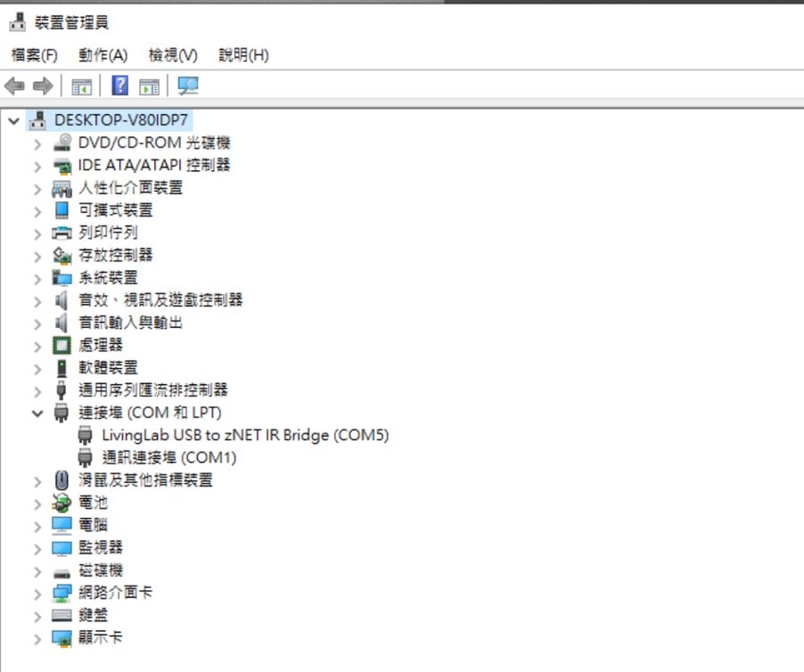Expand the 顯示卡 category
804x672 pixels.
tap(37, 640)
